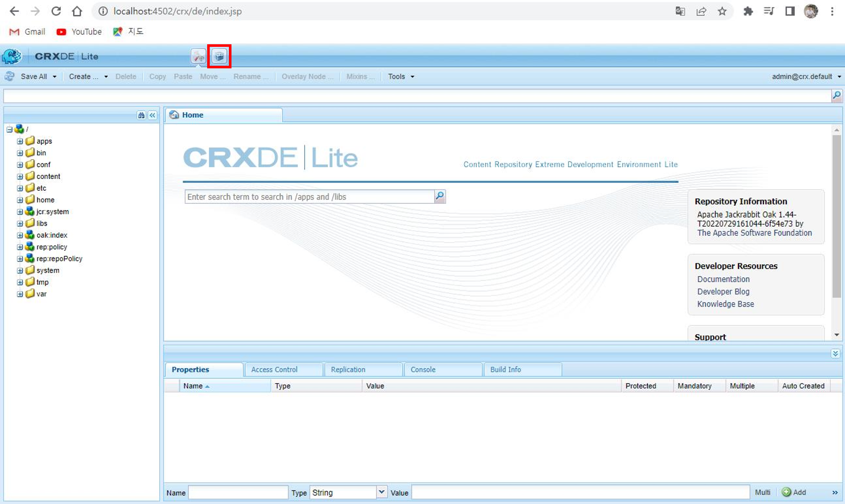Screen dimensions: 845x504
Task: Collapse the root node in tree
Action: (x=9, y=130)
